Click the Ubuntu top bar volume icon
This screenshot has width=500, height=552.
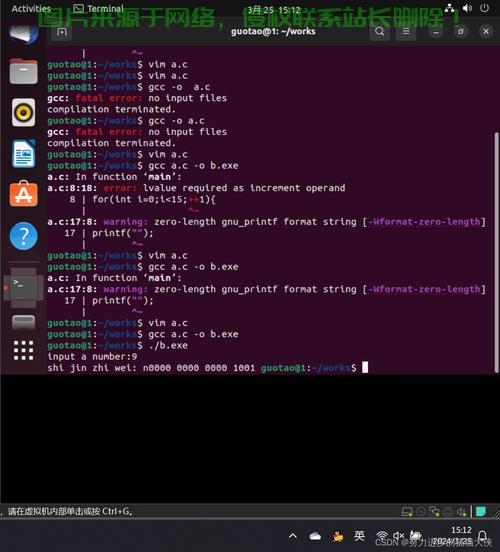tap(467, 8)
